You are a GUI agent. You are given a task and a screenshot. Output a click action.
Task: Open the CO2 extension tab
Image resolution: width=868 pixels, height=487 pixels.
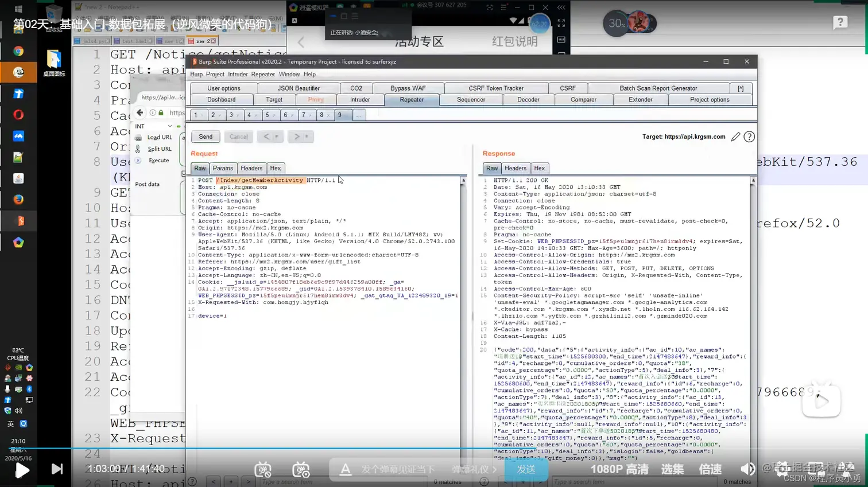click(356, 88)
